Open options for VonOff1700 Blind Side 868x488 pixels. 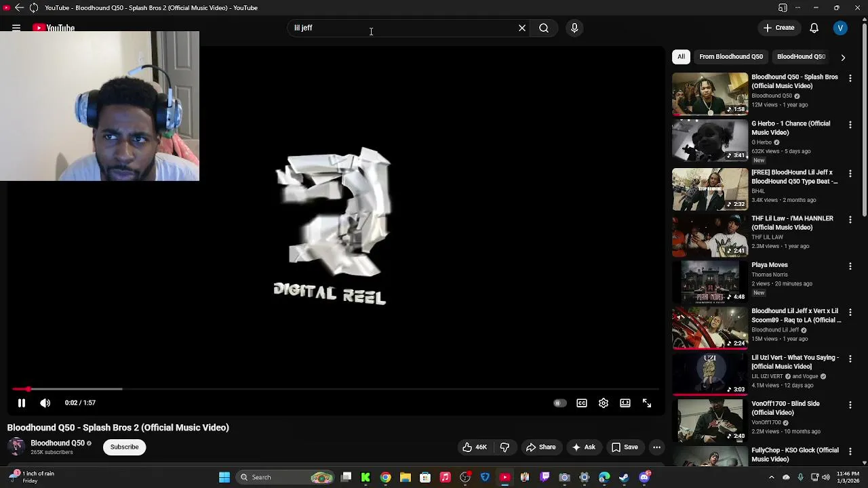pyautogui.click(x=850, y=405)
